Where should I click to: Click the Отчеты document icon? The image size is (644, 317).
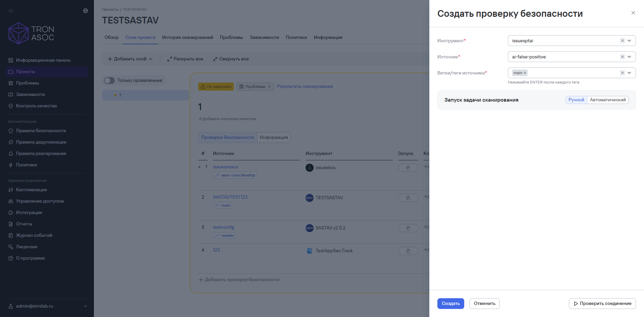11,224
